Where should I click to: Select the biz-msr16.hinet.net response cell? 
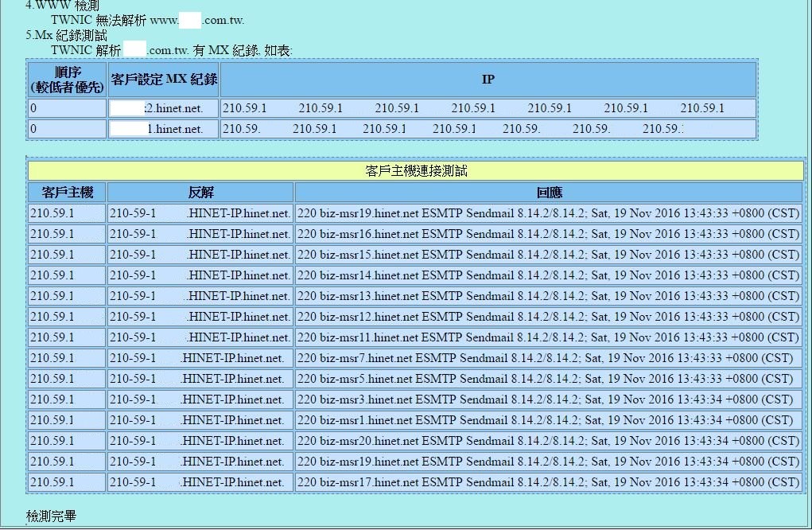click(549, 234)
